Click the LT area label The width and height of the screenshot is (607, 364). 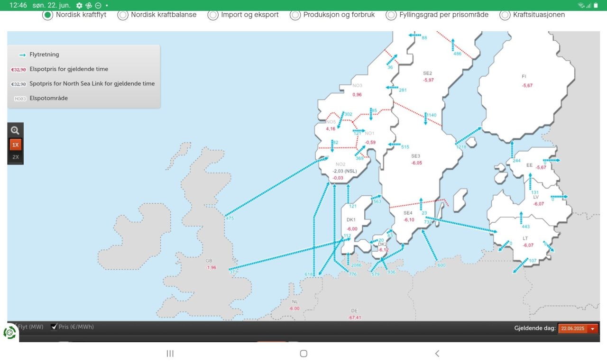pyautogui.click(x=525, y=238)
